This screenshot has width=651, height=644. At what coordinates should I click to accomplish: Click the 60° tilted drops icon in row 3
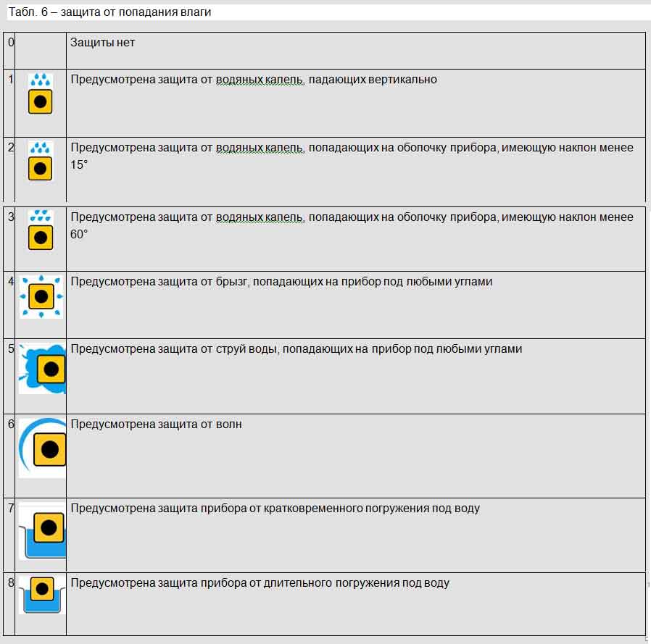41,230
